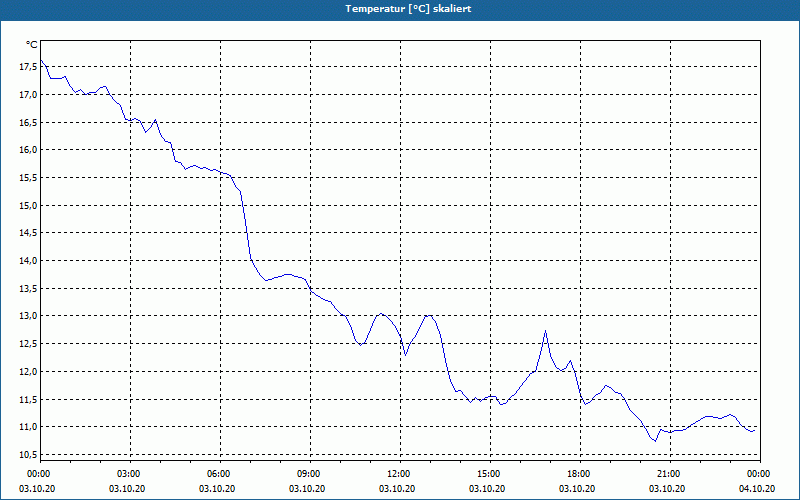
Task: Click the curve's starting point at 00:00
Action: pyautogui.click(x=41, y=60)
